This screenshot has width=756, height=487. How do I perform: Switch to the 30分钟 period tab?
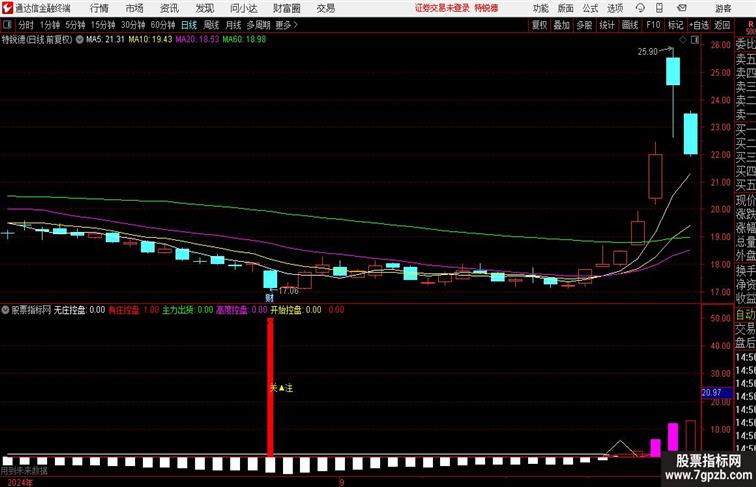[x=133, y=25]
